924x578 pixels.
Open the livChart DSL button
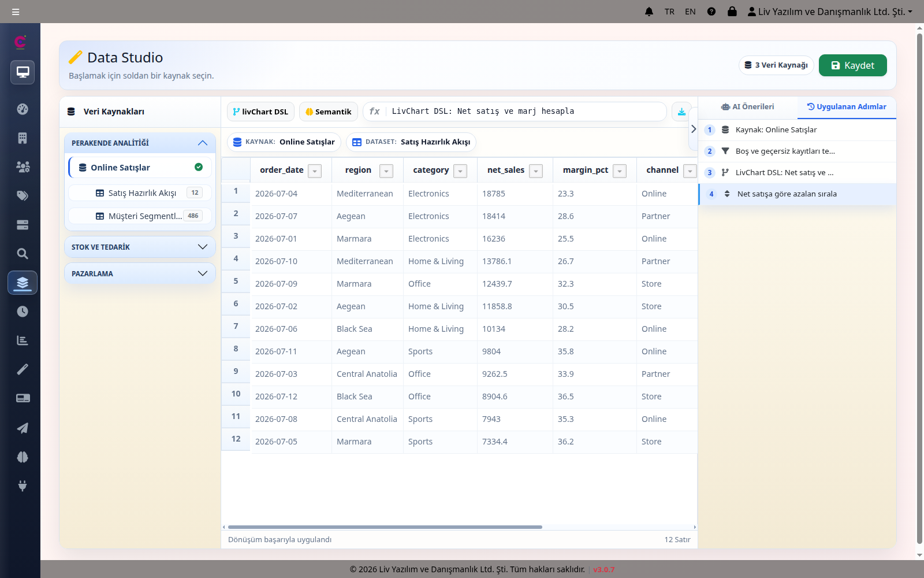click(260, 112)
